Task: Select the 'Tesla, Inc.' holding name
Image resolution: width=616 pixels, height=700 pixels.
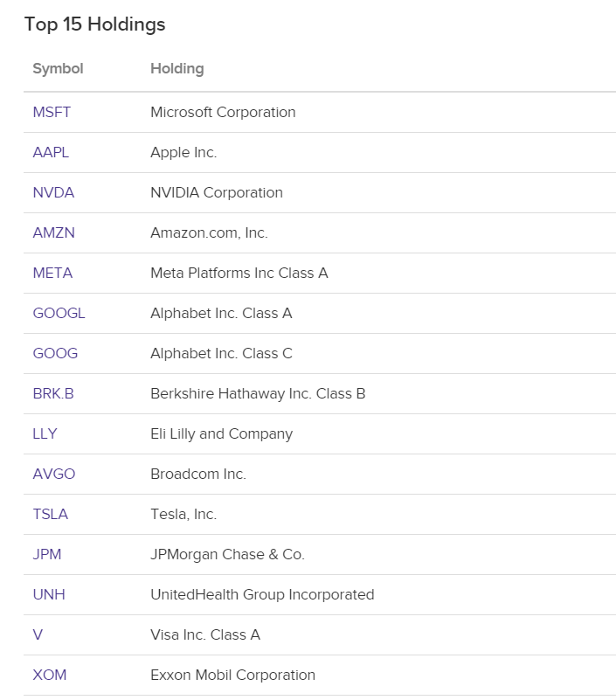Action: (x=183, y=514)
